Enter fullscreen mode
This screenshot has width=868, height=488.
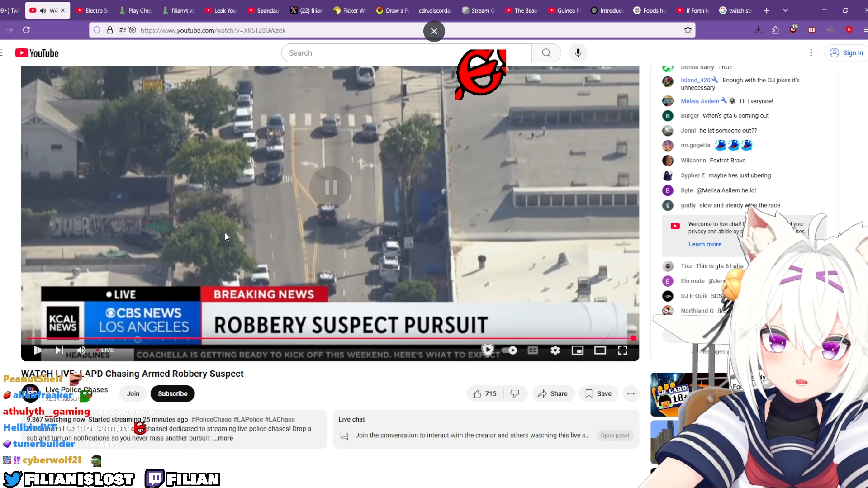[x=622, y=350]
